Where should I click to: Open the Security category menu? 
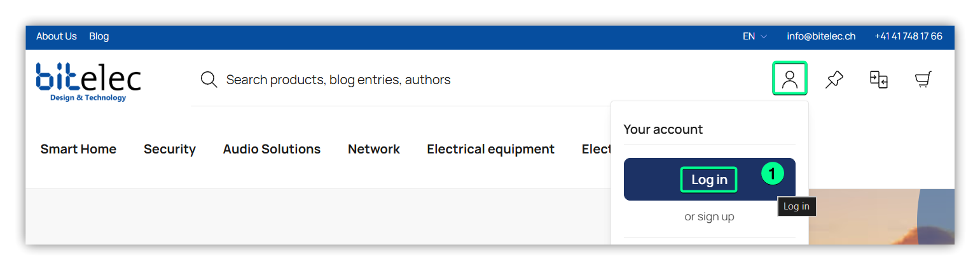point(170,149)
